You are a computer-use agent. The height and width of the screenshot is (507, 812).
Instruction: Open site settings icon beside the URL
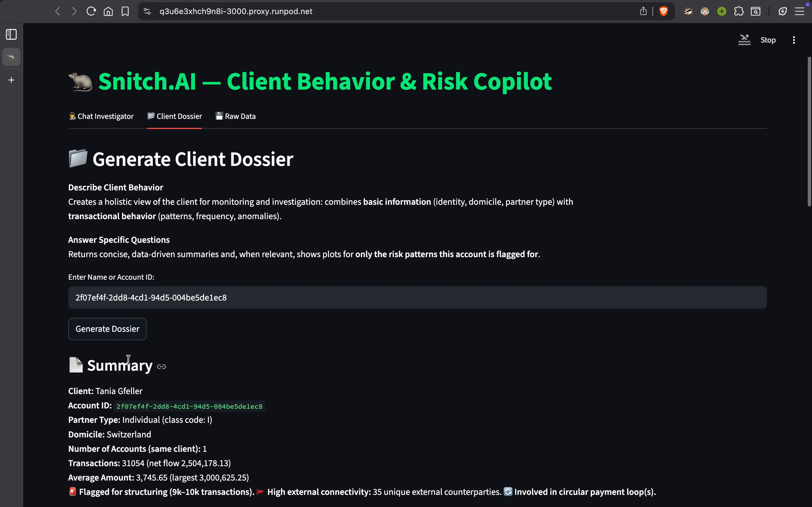147,11
